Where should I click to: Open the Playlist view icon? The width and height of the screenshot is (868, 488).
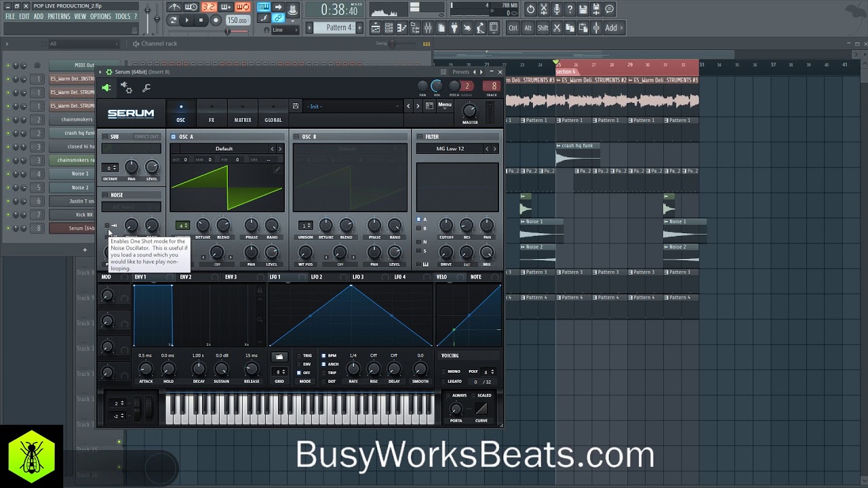pos(376,28)
